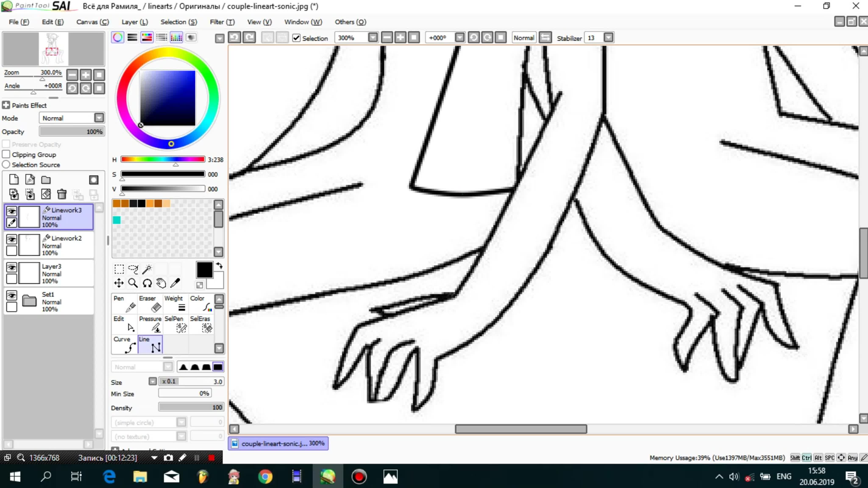868x488 pixels.
Task: Enable Clipping Group checkbox
Action: pyautogui.click(x=6, y=154)
